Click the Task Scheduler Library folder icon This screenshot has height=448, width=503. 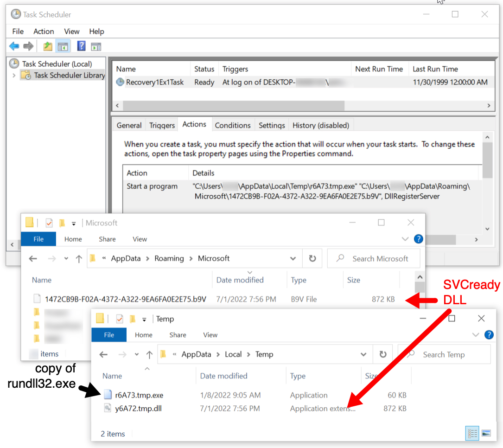[x=25, y=75]
